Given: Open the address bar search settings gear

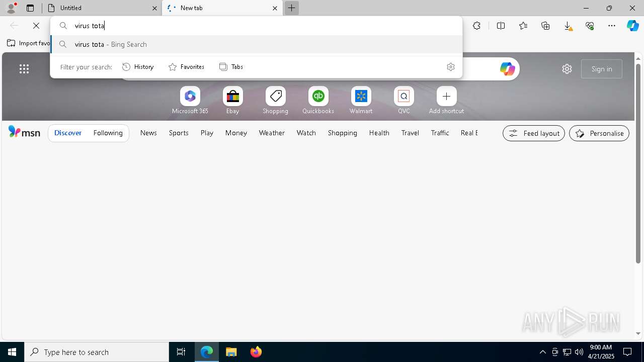Looking at the screenshot, I should click(x=451, y=67).
